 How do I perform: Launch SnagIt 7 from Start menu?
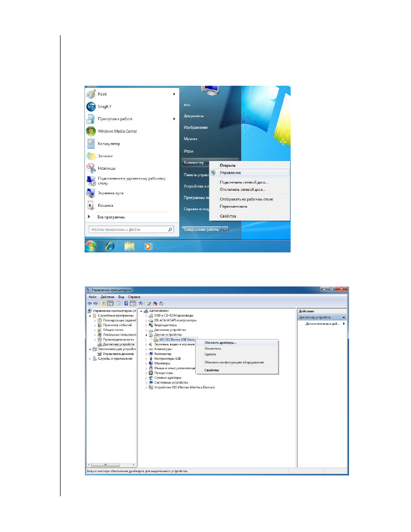coord(104,106)
